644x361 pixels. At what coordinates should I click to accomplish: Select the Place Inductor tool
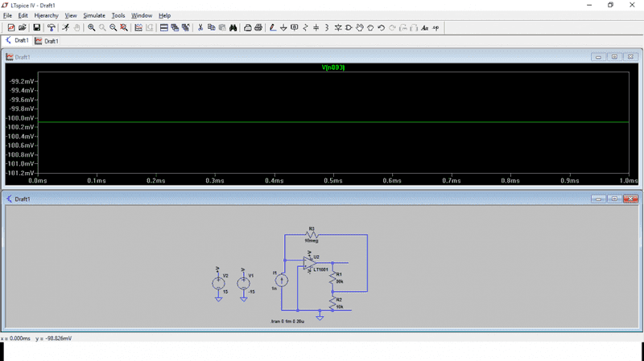(x=327, y=27)
